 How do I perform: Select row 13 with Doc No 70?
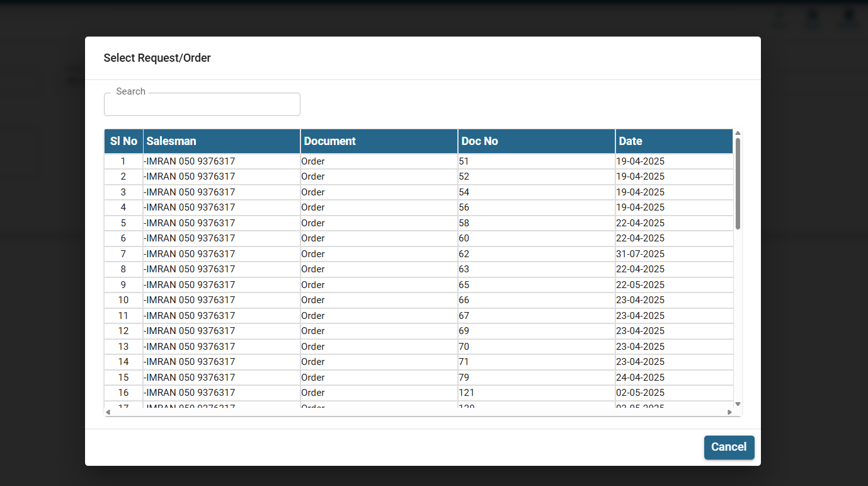click(x=464, y=347)
